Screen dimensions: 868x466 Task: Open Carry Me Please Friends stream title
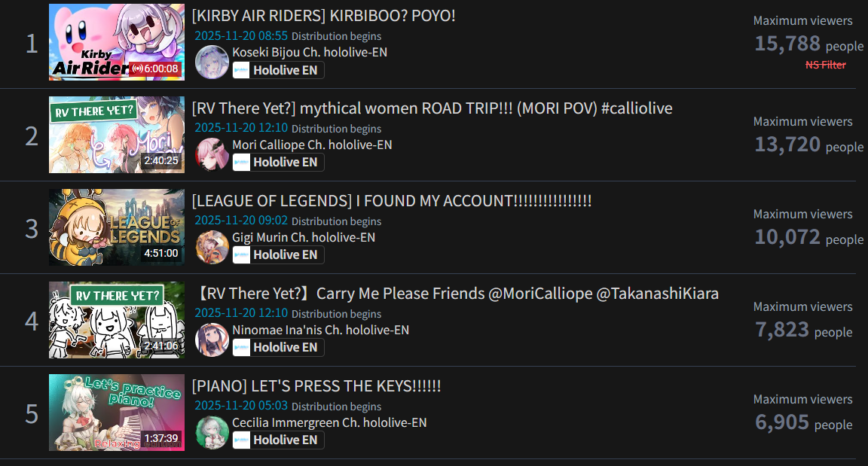(457, 294)
